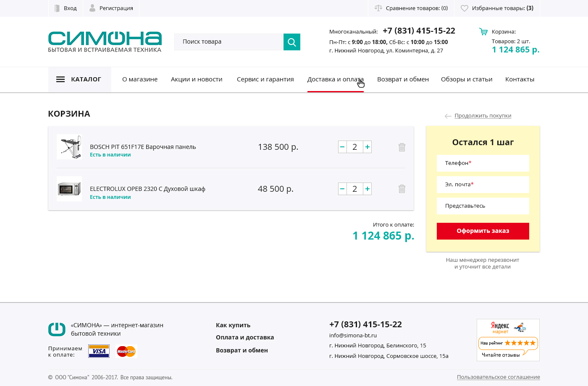This screenshot has height=386, width=588.
Task: Click Пользовательское соглашение link
Action: tap(499, 377)
